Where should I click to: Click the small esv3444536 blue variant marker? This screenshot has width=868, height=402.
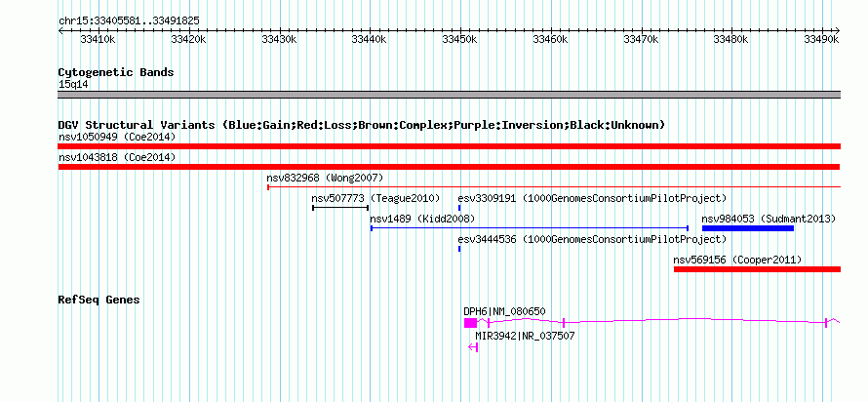point(459,249)
